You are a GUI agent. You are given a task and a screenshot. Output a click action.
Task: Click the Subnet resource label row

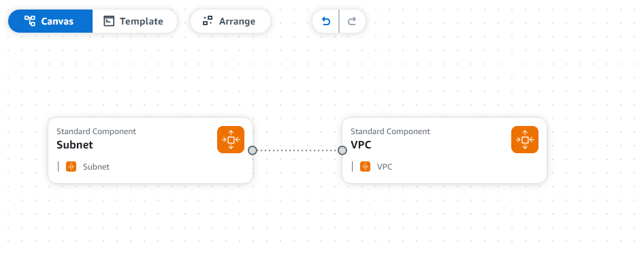click(84, 166)
